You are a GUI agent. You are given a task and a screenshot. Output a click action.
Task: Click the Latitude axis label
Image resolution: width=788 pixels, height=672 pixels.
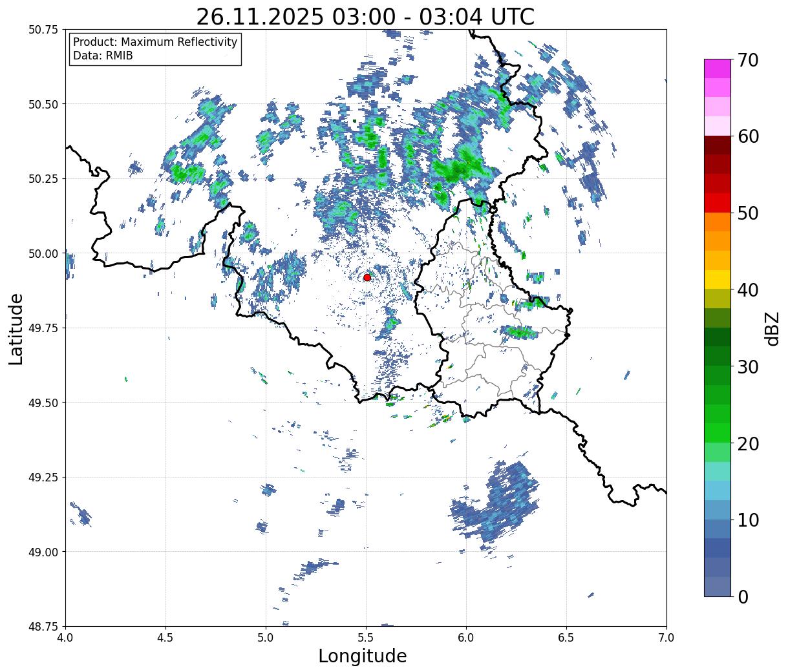[16, 329]
